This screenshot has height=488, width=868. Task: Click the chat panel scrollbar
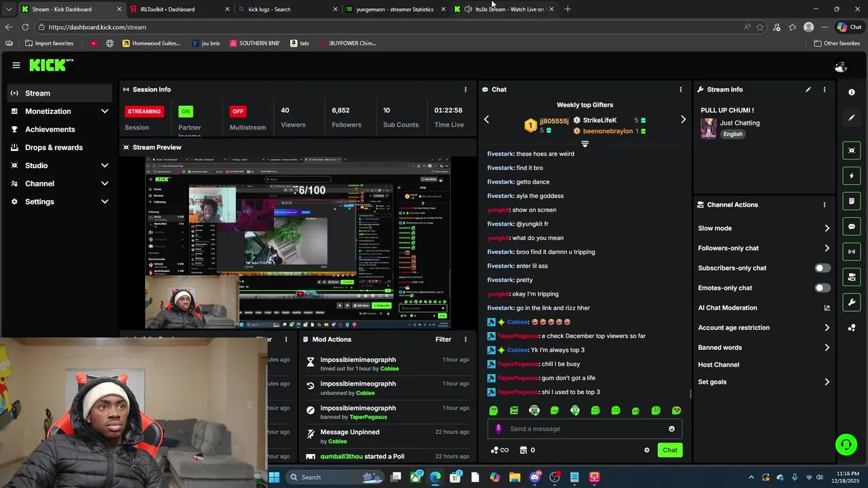(690, 394)
